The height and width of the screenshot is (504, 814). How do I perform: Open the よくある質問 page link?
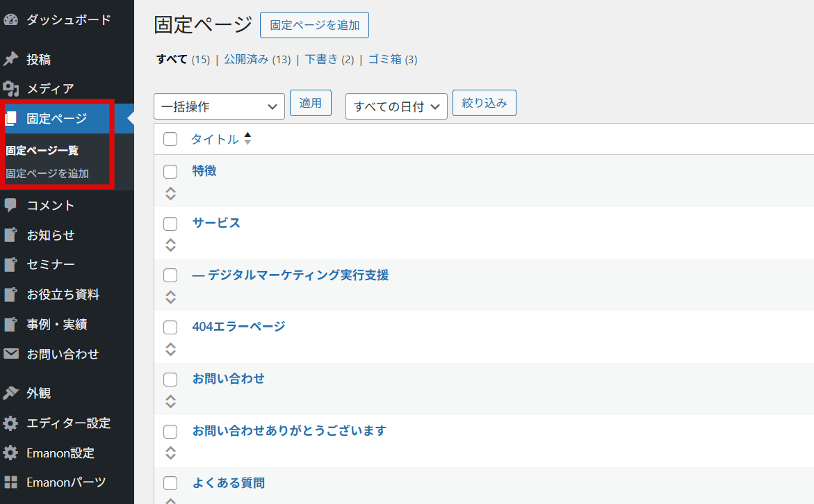[229, 483]
